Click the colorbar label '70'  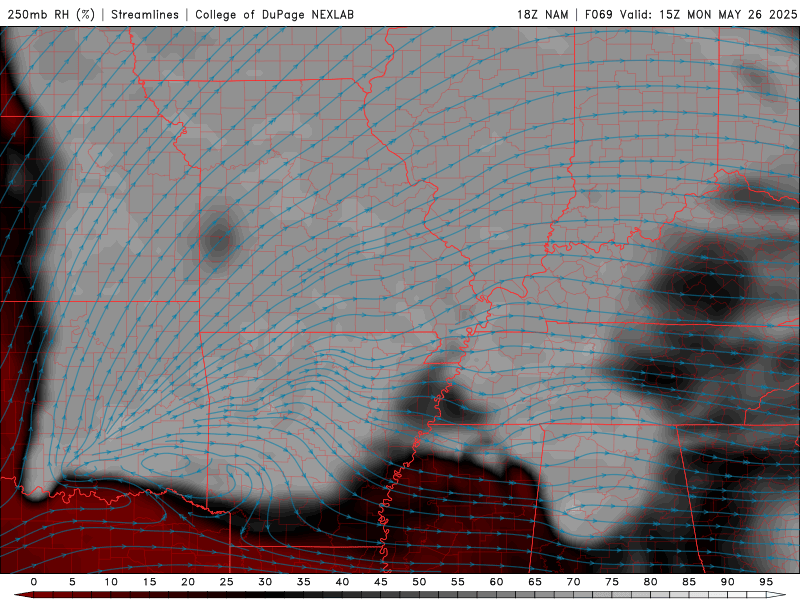point(573,582)
